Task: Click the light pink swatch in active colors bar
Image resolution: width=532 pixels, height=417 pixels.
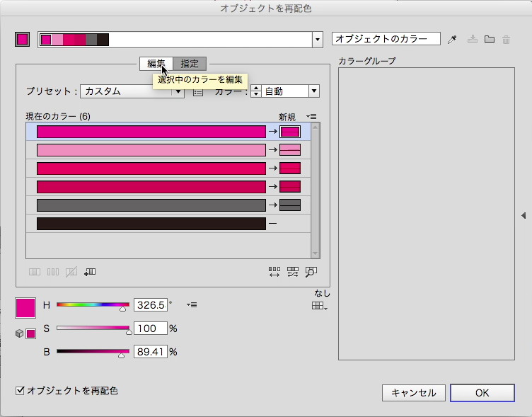Action: pos(57,40)
